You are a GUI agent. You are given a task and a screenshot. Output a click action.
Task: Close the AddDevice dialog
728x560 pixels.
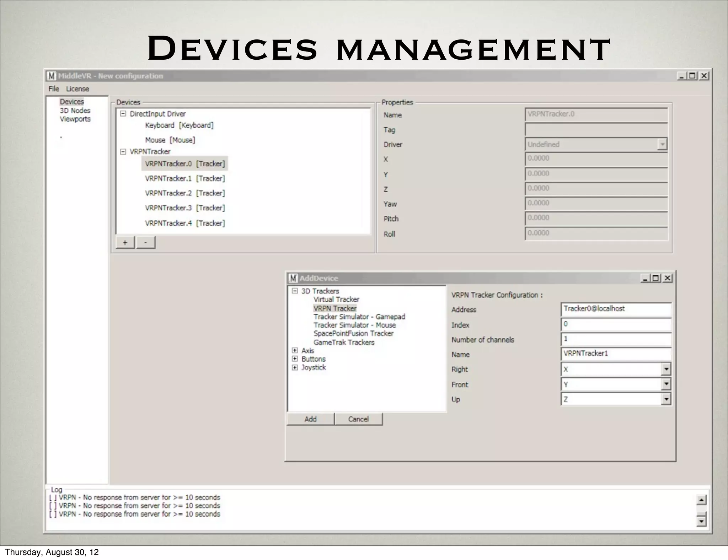tap(668, 278)
